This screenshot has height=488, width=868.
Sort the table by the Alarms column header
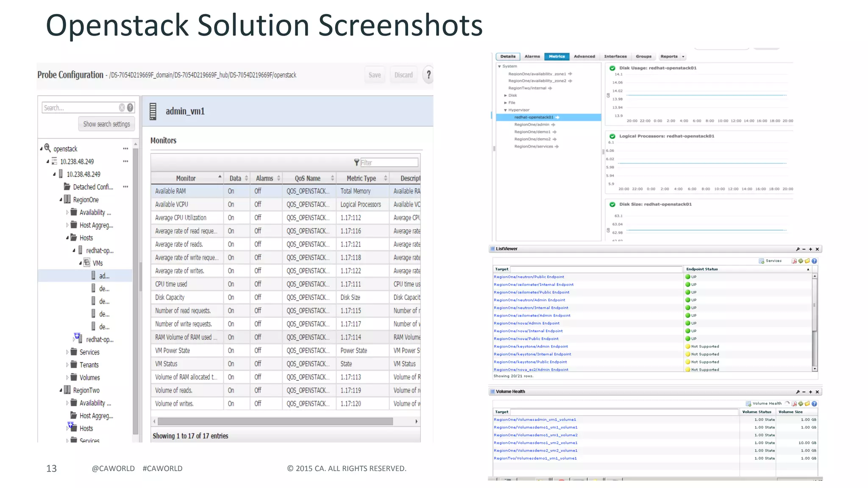pos(266,178)
